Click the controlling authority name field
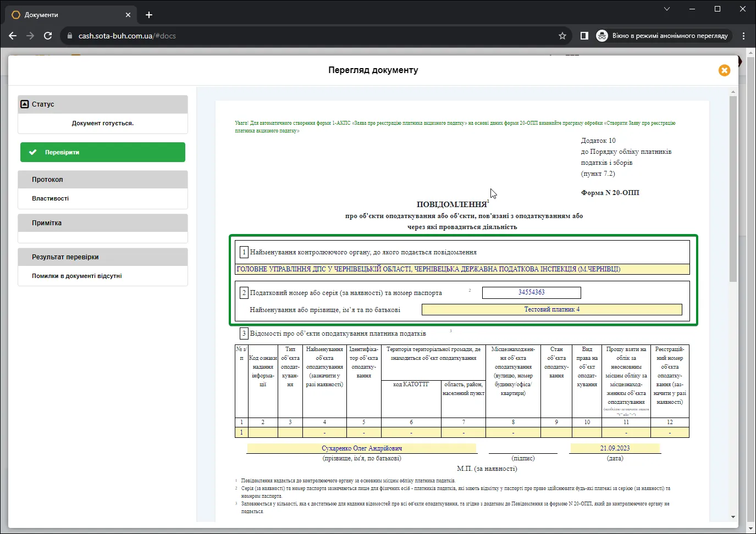The width and height of the screenshot is (756, 534). point(462,269)
